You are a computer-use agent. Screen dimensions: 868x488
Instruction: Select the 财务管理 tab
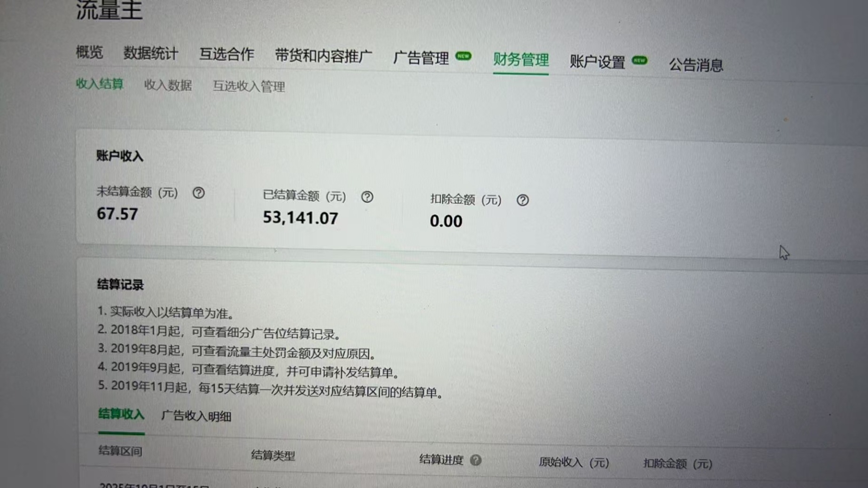(521, 60)
